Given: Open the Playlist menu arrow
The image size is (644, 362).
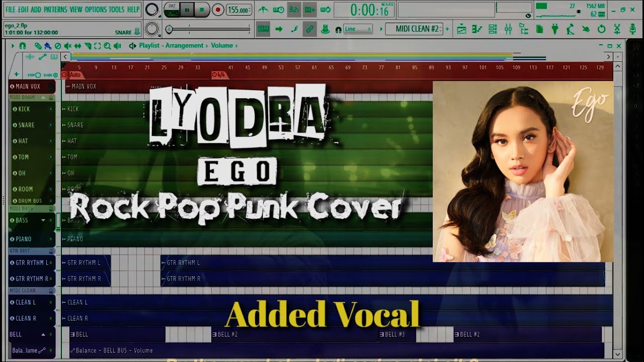Looking at the screenshot, I should [x=13, y=46].
